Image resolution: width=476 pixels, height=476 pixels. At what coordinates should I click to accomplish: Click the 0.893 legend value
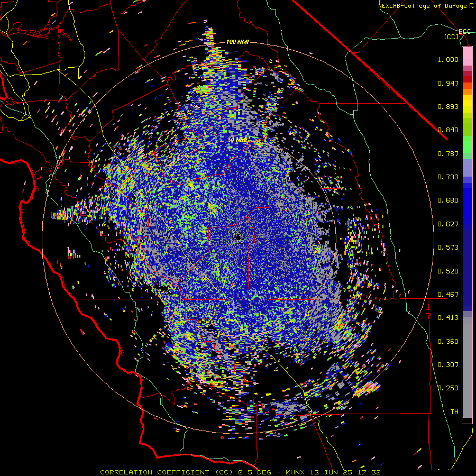pos(448,106)
